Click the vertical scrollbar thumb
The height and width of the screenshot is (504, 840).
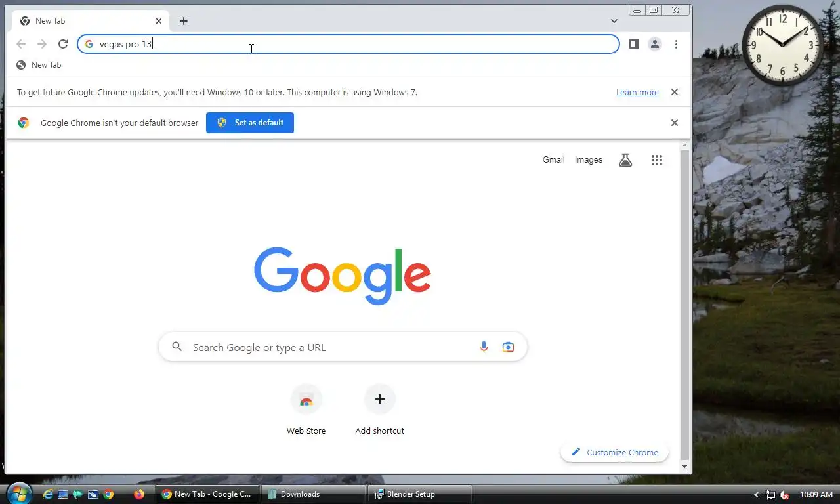pos(685,304)
